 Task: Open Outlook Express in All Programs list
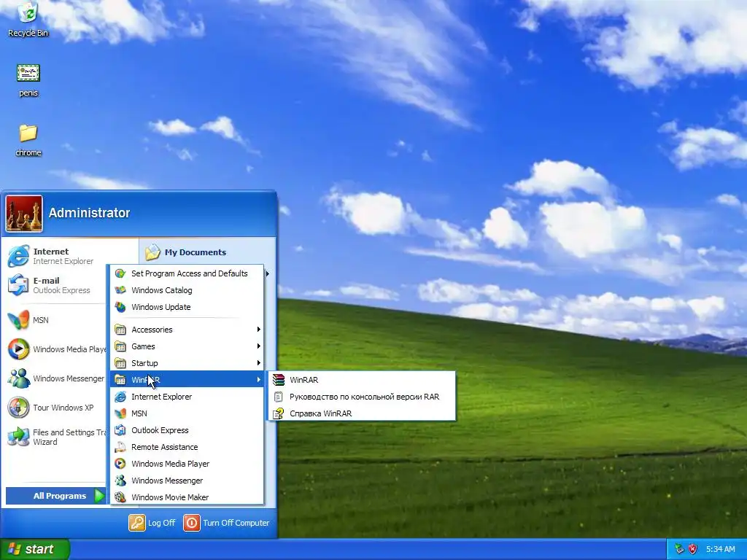point(187,430)
